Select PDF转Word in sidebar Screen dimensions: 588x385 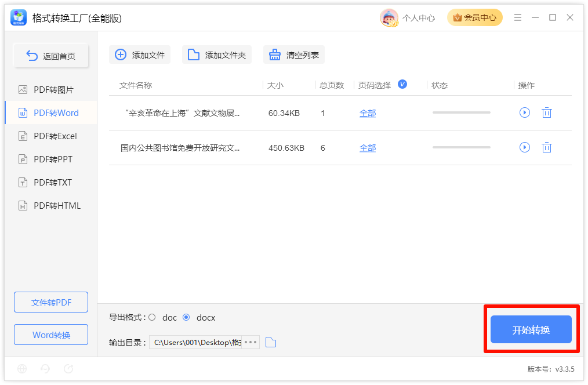pyautogui.click(x=51, y=113)
